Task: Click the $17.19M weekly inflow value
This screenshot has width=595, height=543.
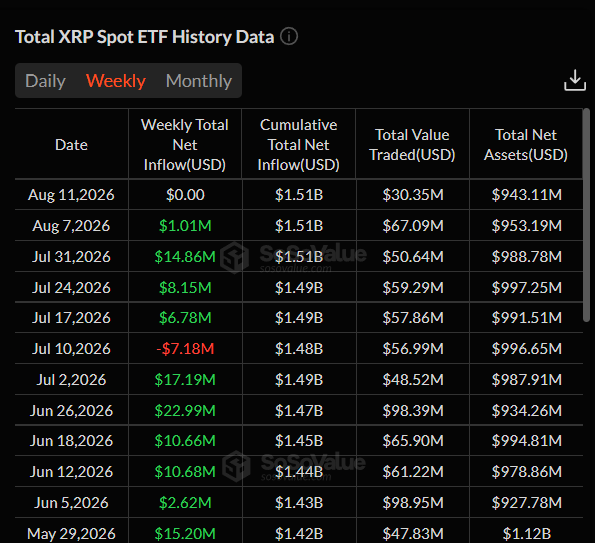Action: [x=185, y=380]
